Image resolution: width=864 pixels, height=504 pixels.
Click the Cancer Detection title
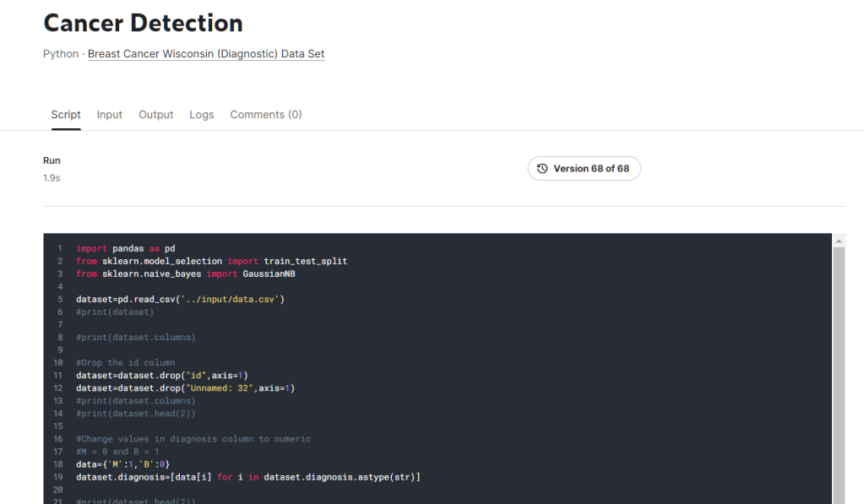pyautogui.click(x=143, y=23)
